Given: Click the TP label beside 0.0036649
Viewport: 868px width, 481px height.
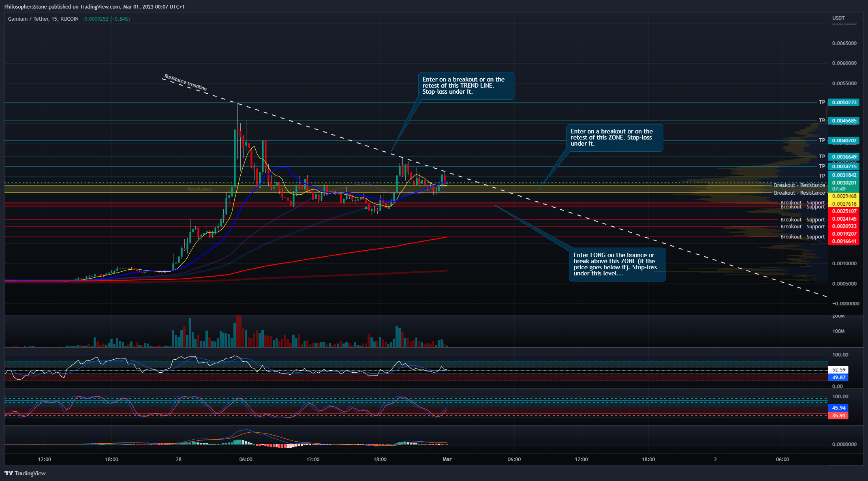Looking at the screenshot, I should 822,157.
